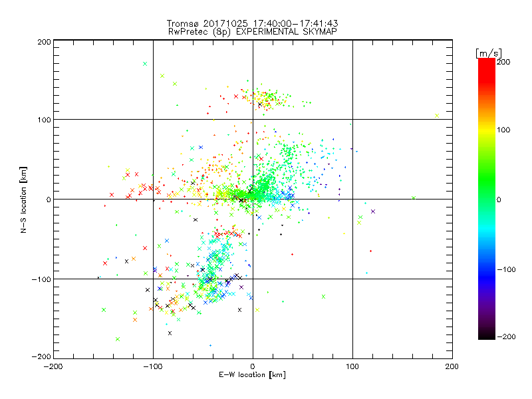
Task: Select the "E-W location [km]" axis label
Action: pyautogui.click(x=252, y=375)
